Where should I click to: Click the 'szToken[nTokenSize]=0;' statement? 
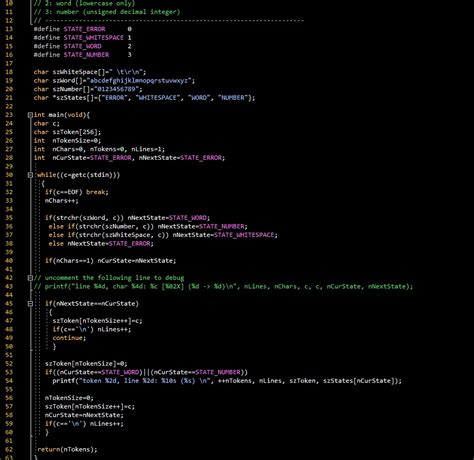pyautogui.click(x=86, y=364)
